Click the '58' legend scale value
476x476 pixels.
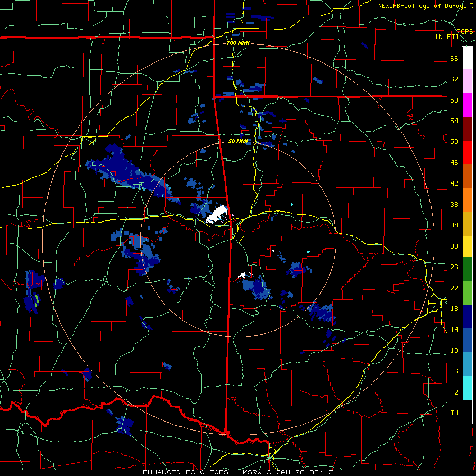[454, 100]
